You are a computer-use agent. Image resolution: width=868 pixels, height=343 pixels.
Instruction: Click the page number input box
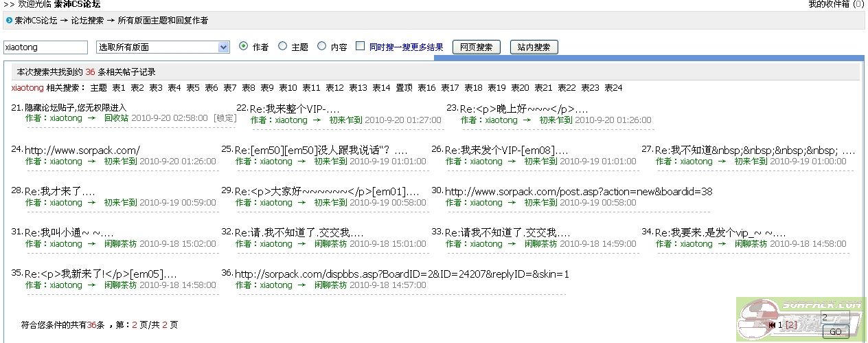point(834,318)
